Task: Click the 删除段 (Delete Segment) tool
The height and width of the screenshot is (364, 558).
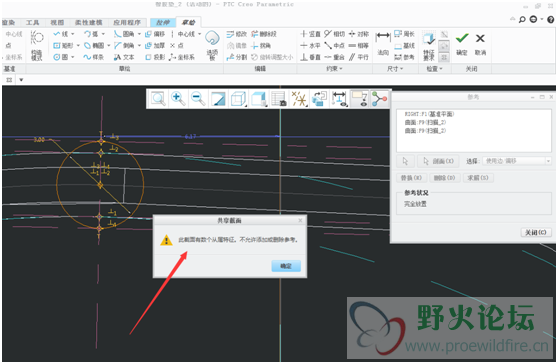Action: (x=264, y=34)
